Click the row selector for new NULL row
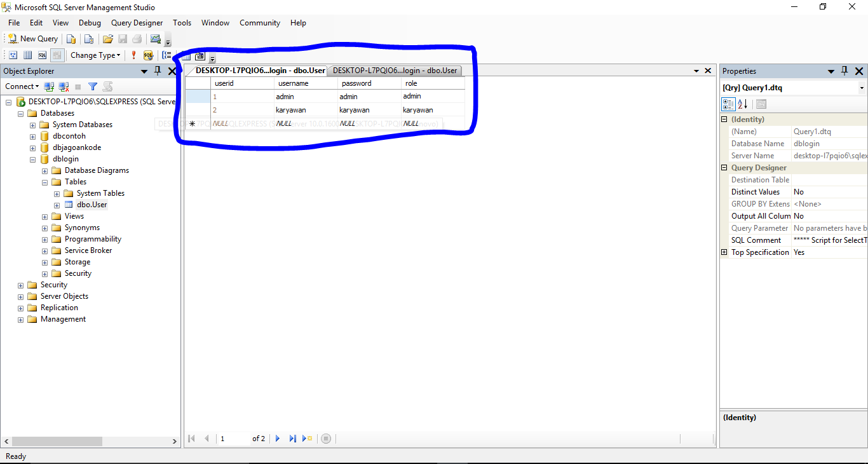This screenshot has height=464, width=868. click(198, 123)
